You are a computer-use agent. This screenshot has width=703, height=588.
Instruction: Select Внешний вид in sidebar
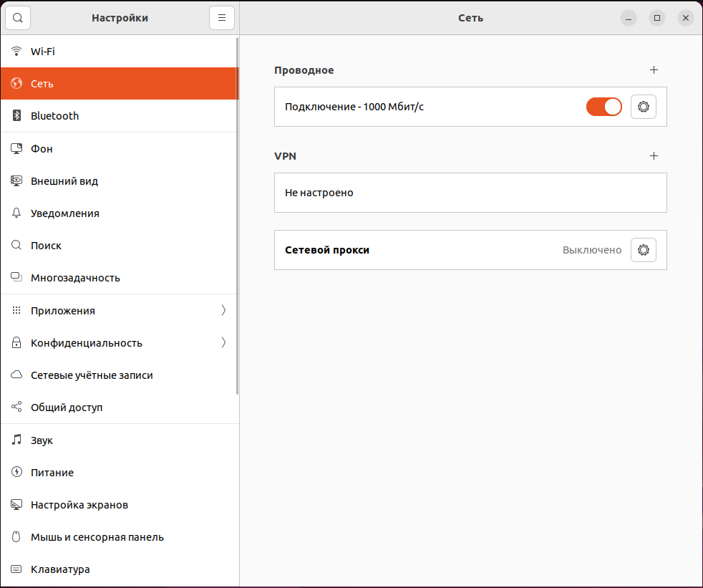coord(64,181)
